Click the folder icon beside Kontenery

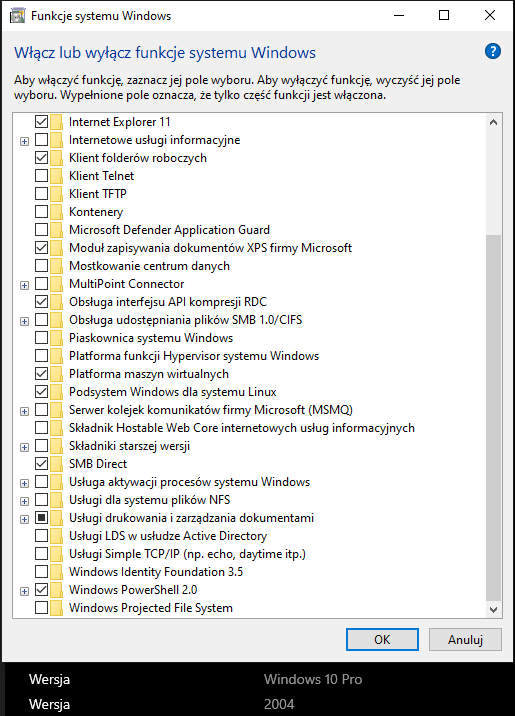56,212
